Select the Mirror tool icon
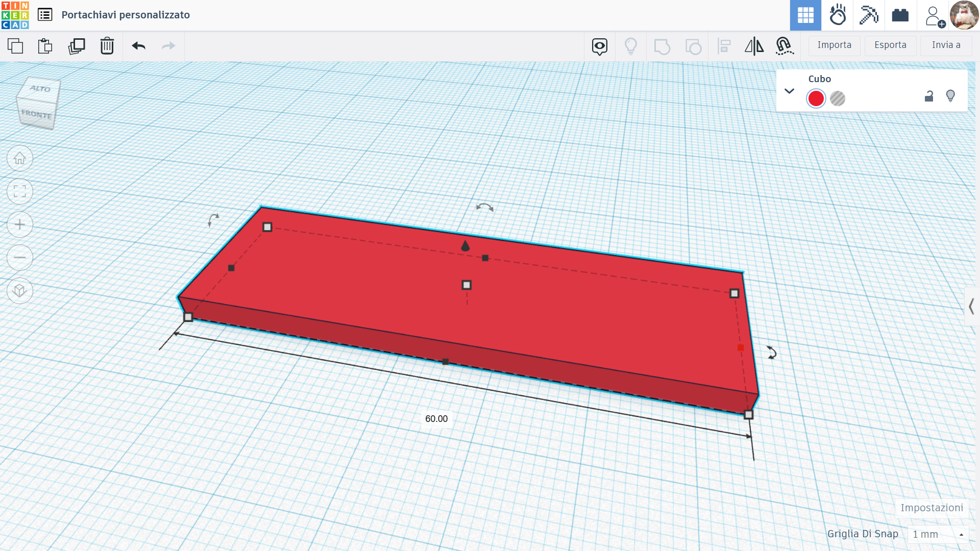 tap(754, 46)
